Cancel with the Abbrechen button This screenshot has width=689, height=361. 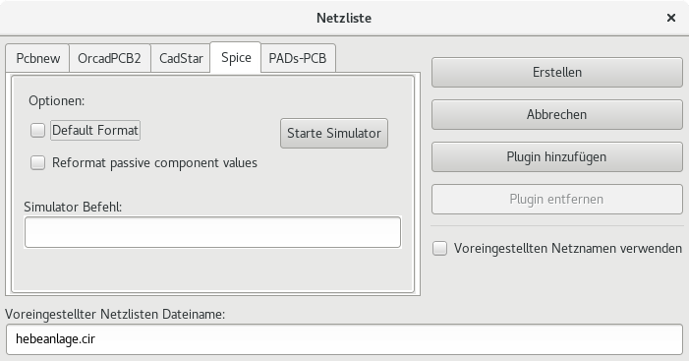[557, 115]
